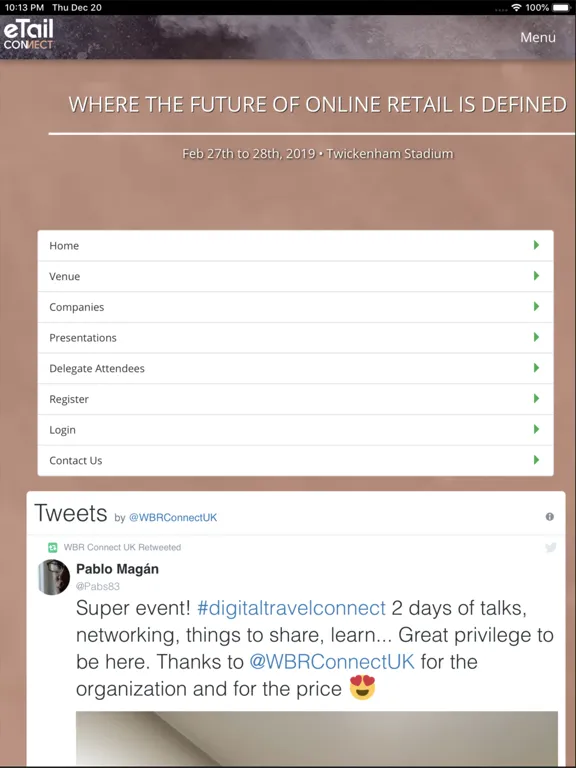Viewport: 576px width, 768px height.
Task: Tap green arrow on Login row
Action: point(536,429)
